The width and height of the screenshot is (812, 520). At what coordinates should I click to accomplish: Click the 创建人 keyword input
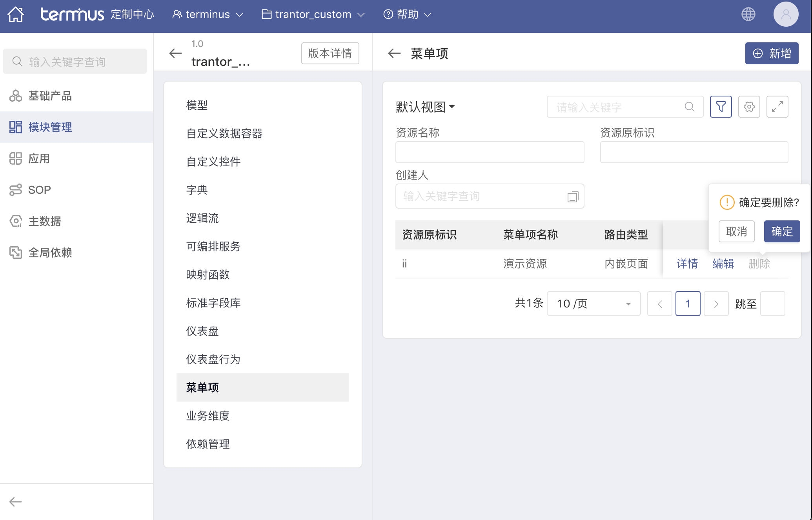pyautogui.click(x=490, y=196)
